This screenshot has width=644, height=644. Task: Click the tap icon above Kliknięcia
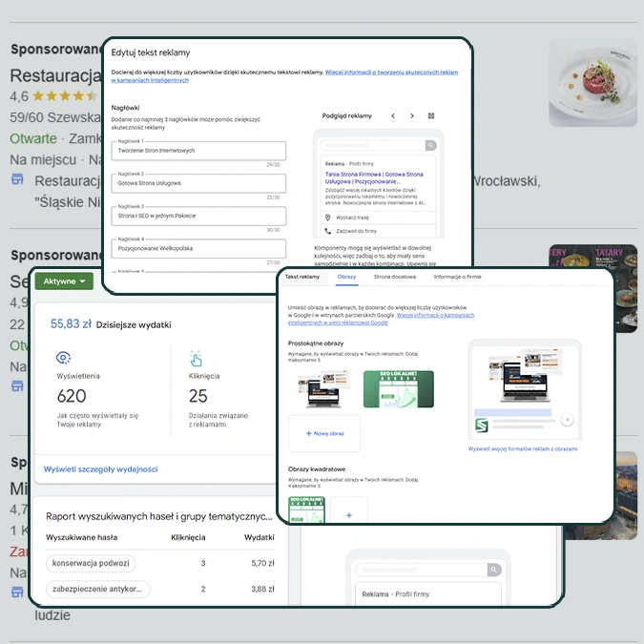point(196,358)
